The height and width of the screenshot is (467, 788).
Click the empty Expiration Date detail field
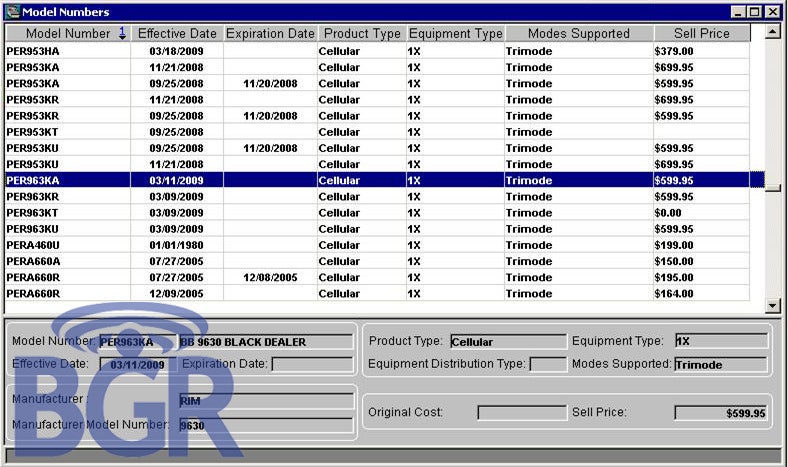[x=312, y=364]
